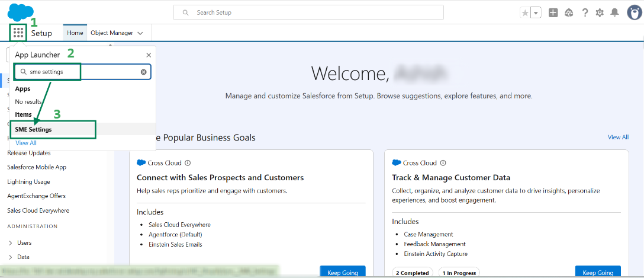This screenshot has width=644, height=278.
Task: Click the Global Actions plus icon
Action: (553, 13)
